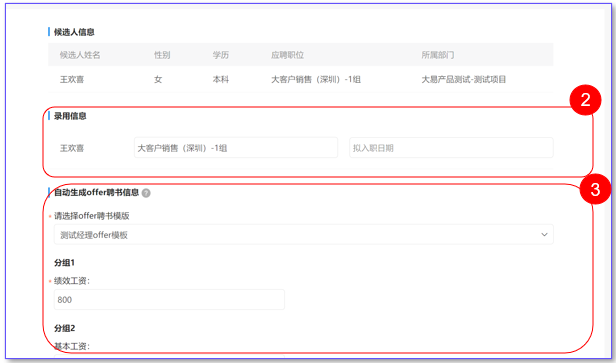Click the 应聘职位 column header
The image size is (616, 363).
287,55
